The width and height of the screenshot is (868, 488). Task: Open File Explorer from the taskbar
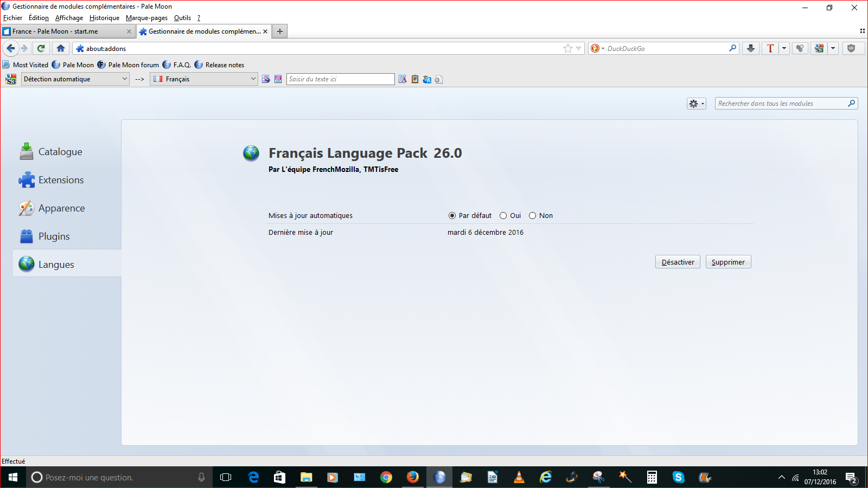(307, 477)
